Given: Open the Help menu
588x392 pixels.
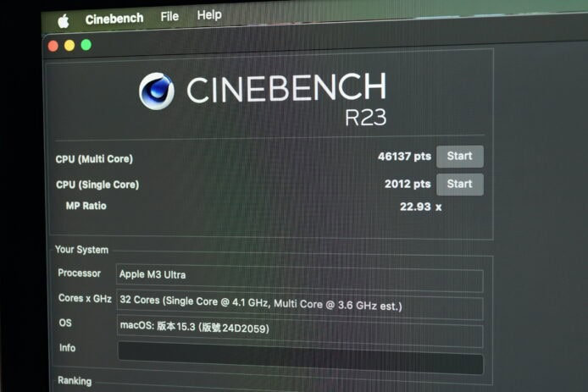Looking at the screenshot, I should pos(209,15).
